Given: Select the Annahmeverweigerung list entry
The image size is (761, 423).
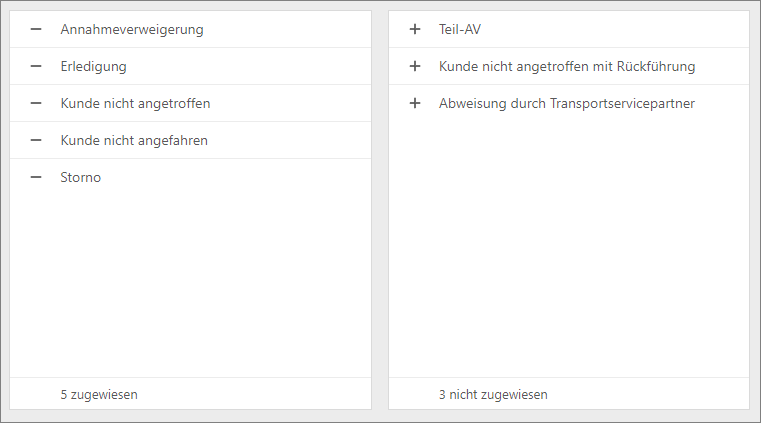Looking at the screenshot, I should tap(190, 29).
